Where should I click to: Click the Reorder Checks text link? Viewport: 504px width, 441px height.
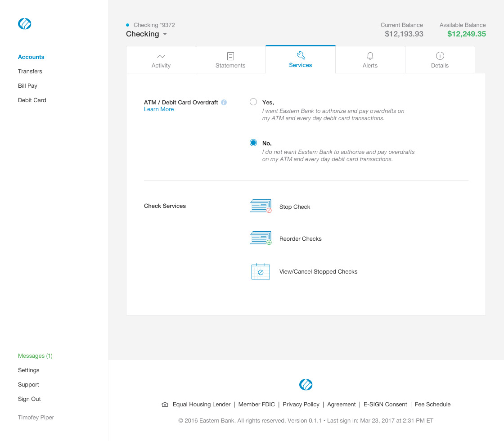coord(301,239)
